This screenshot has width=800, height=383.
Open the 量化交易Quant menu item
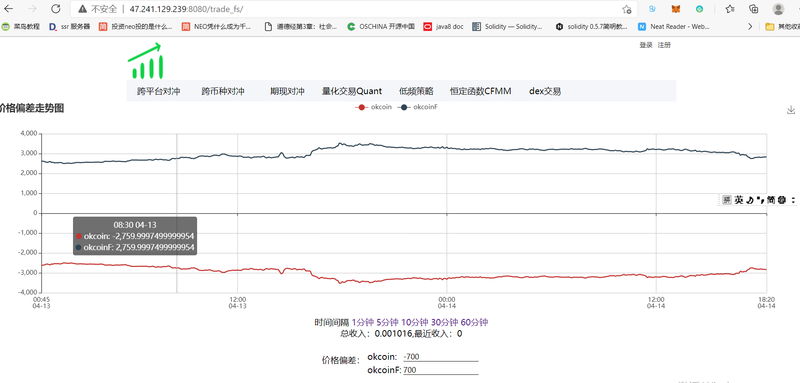click(x=352, y=91)
